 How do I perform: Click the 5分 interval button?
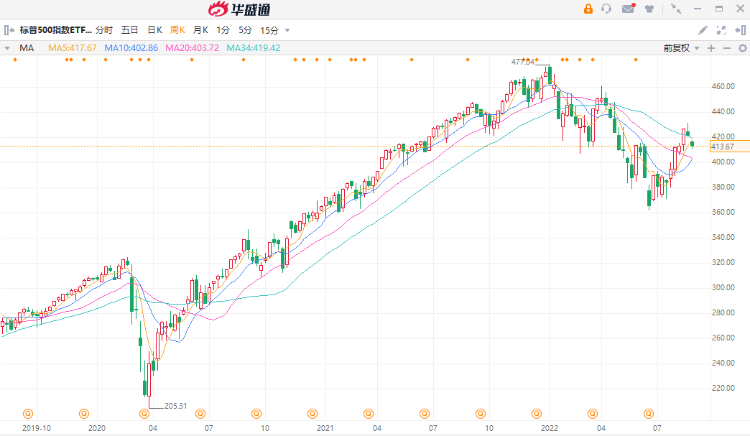coord(245,31)
